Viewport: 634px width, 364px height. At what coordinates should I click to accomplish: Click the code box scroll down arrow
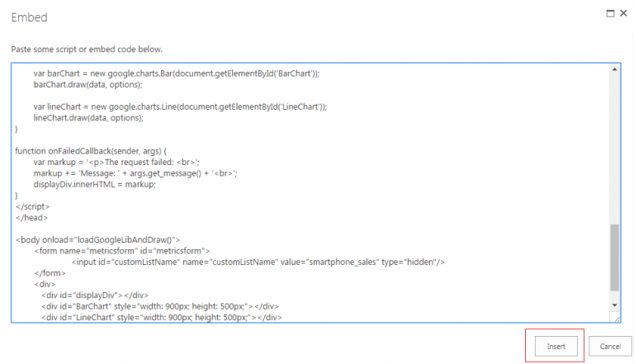click(615, 305)
